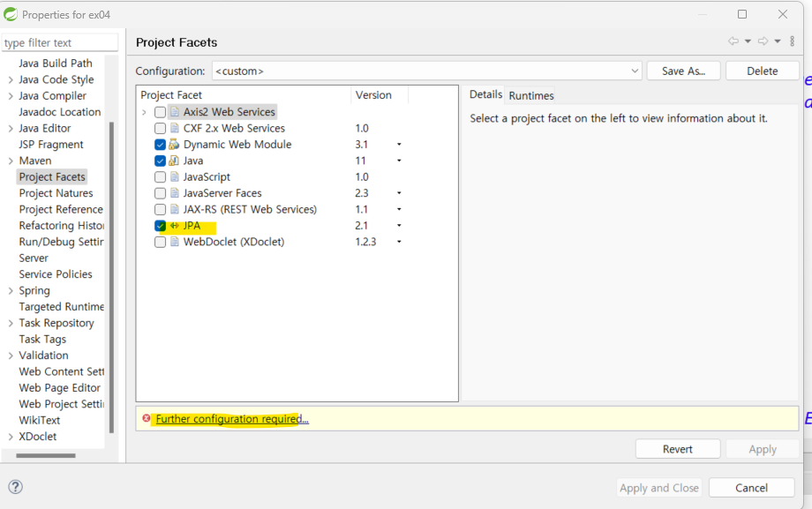Select Web Page Editor in sidebar
This screenshot has width=812, height=509.
coord(59,388)
